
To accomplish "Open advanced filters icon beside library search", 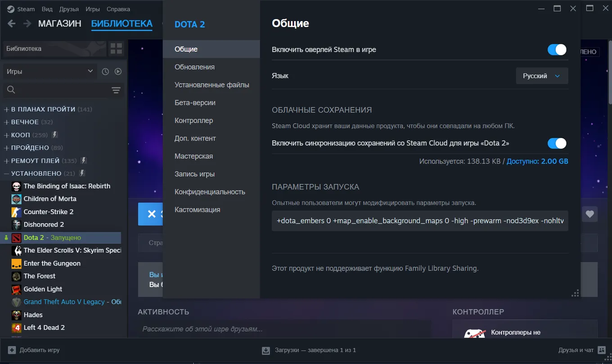I will pos(116,90).
